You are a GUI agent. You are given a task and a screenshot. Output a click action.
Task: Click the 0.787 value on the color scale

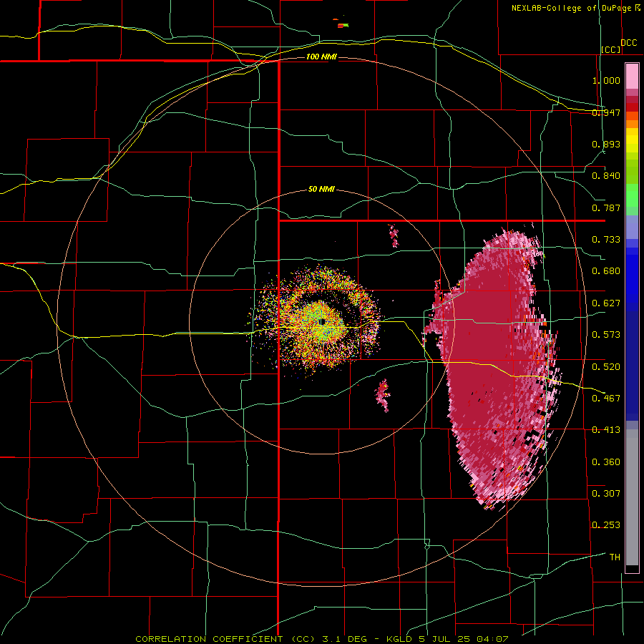[x=606, y=208]
